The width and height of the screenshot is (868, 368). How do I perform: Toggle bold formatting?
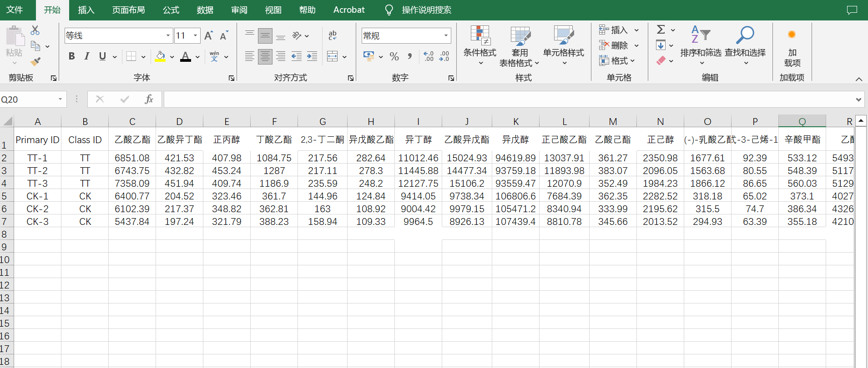click(71, 56)
